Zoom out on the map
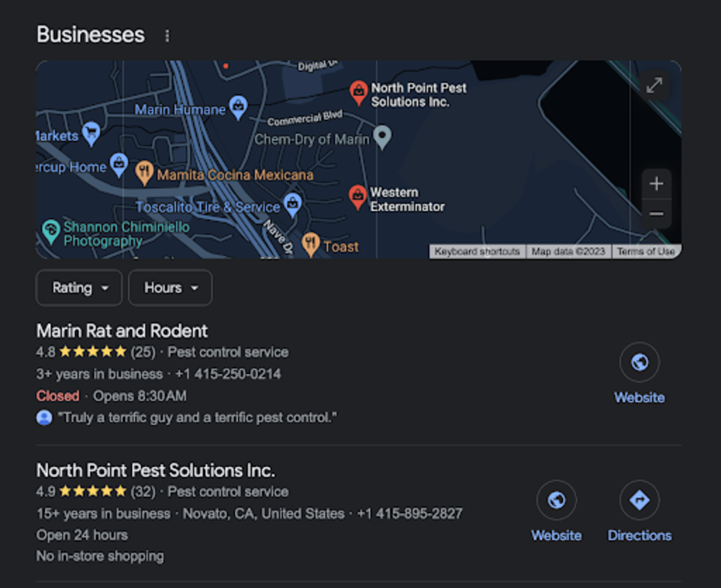This screenshot has height=588, width=721. coord(656,213)
